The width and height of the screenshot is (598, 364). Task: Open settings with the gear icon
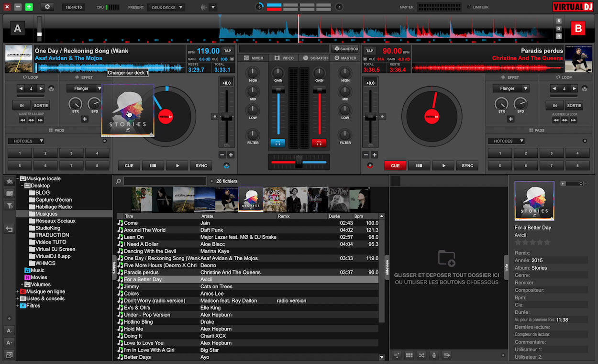tap(47, 7)
